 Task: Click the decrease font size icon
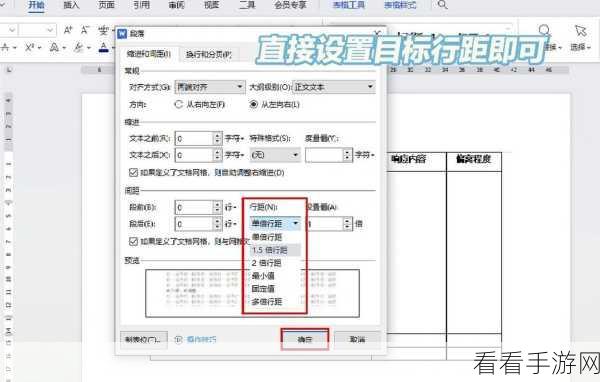coord(85,30)
